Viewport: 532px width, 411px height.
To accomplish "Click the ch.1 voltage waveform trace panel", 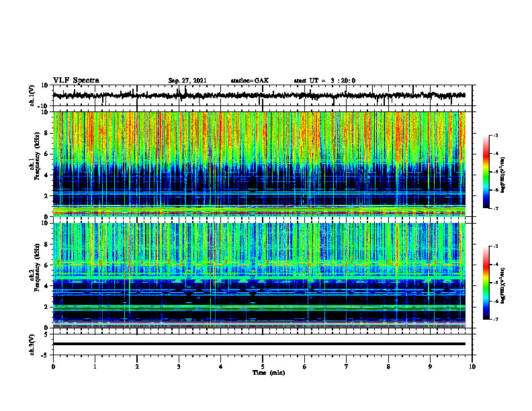I will [x=263, y=95].
